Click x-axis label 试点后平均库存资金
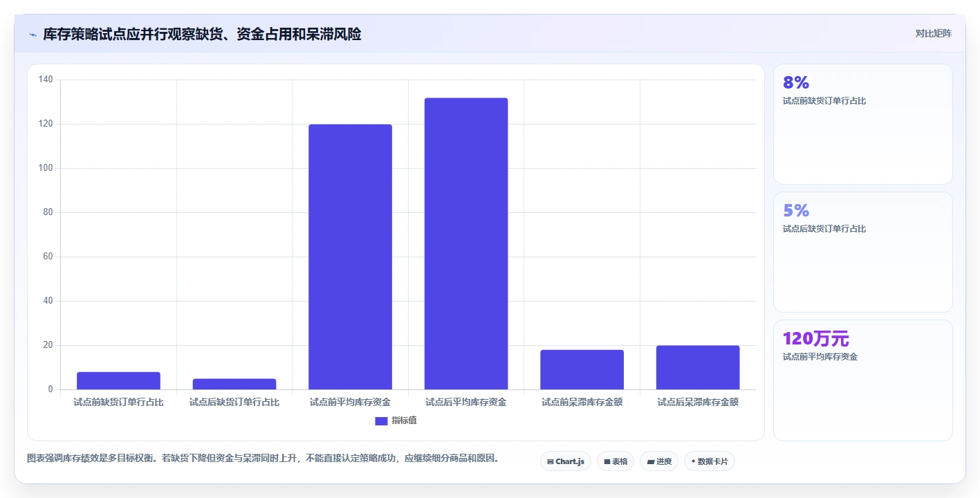The width and height of the screenshot is (980, 498). point(466,402)
